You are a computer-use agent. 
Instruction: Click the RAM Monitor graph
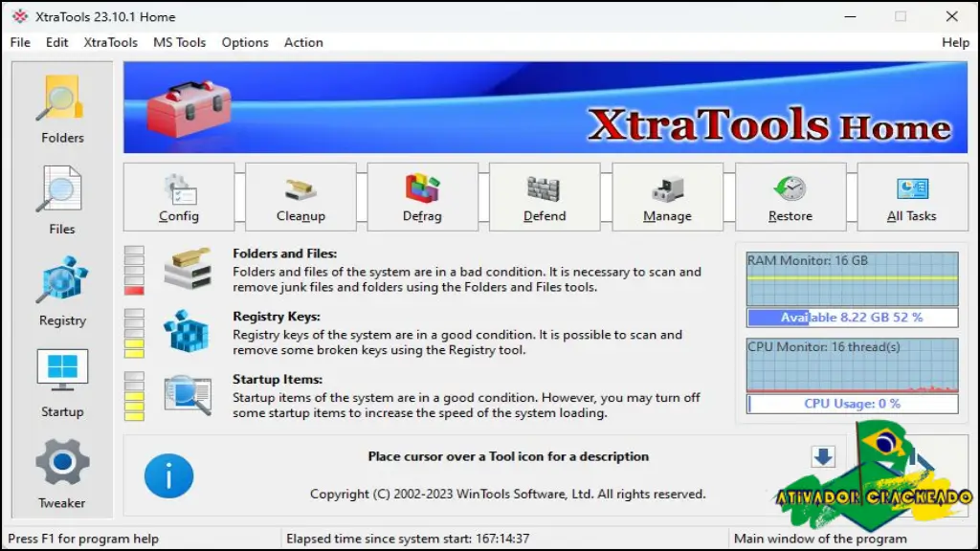click(852, 278)
